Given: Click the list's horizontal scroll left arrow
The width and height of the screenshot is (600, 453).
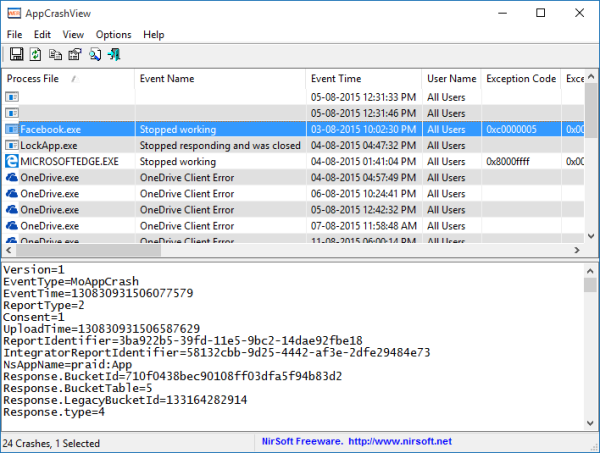Looking at the screenshot, I should (x=9, y=250).
